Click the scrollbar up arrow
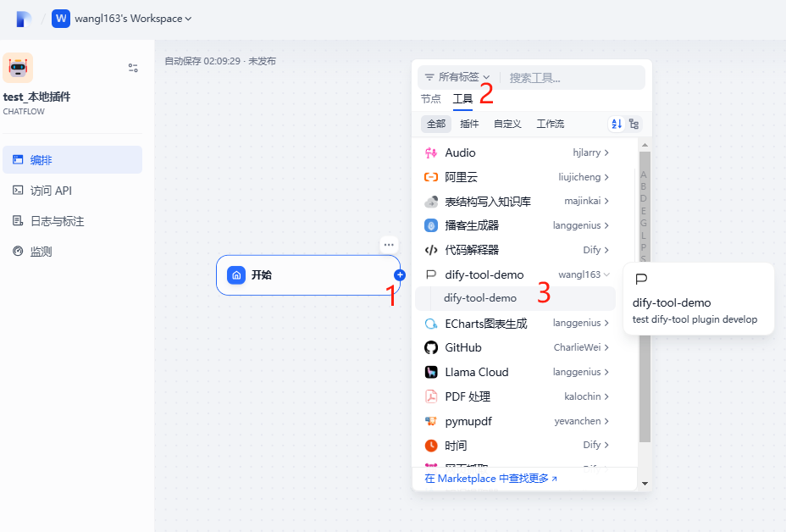786x532 pixels. coord(645,145)
